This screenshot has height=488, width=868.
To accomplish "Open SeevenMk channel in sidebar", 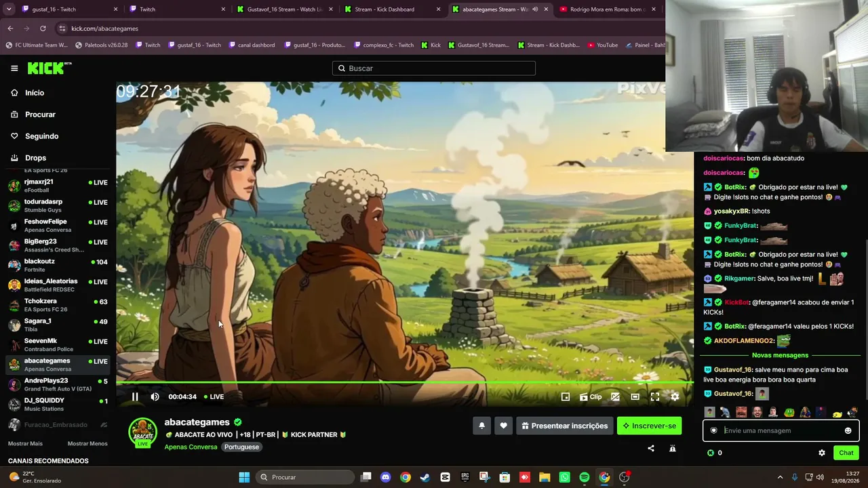I will (58, 344).
